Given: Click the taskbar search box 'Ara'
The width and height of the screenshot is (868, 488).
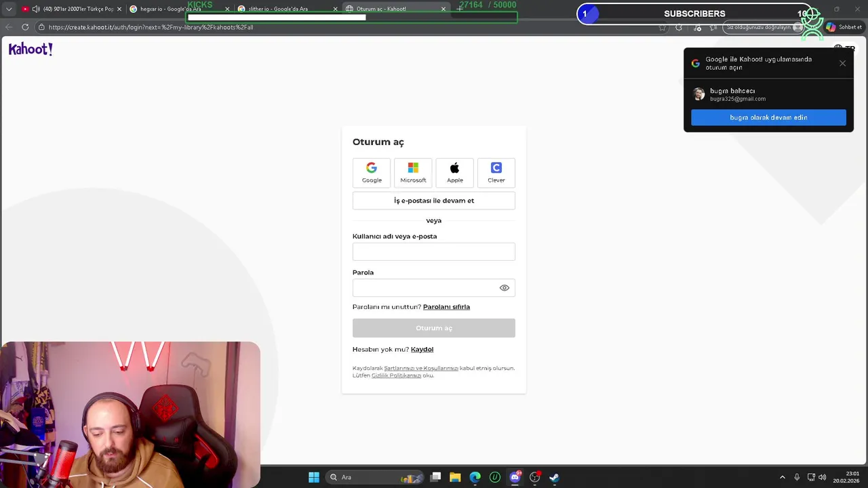Looking at the screenshot, I should 373,477.
